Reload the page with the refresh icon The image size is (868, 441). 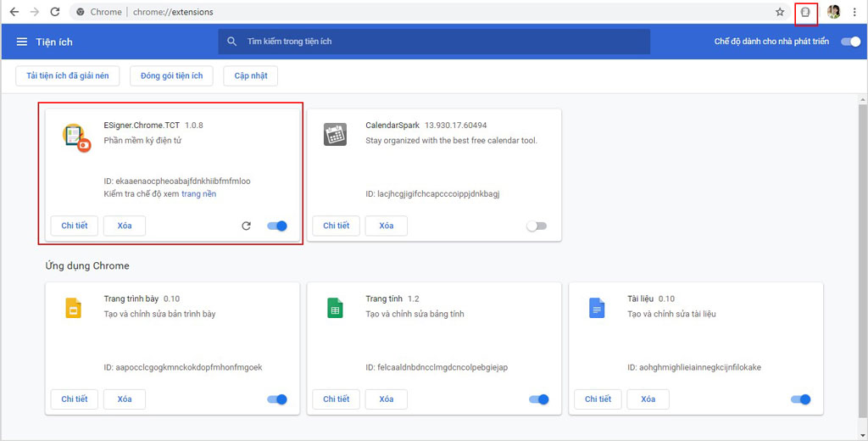coord(55,12)
